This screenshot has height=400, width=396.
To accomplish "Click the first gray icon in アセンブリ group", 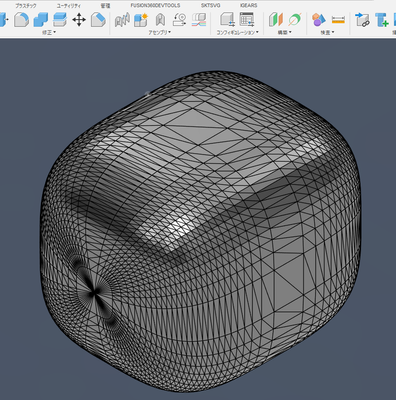I will point(122,20).
